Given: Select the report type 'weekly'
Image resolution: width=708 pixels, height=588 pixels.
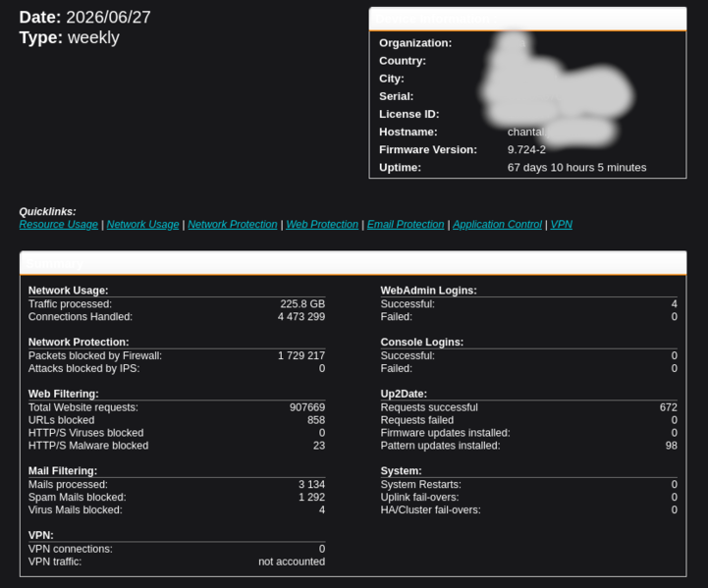Looking at the screenshot, I should (93, 37).
